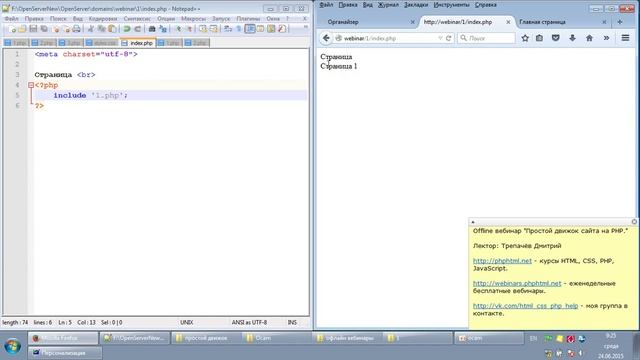Save the current file via toolbar icon
Screen dimensions: 640x360
coord(33,29)
